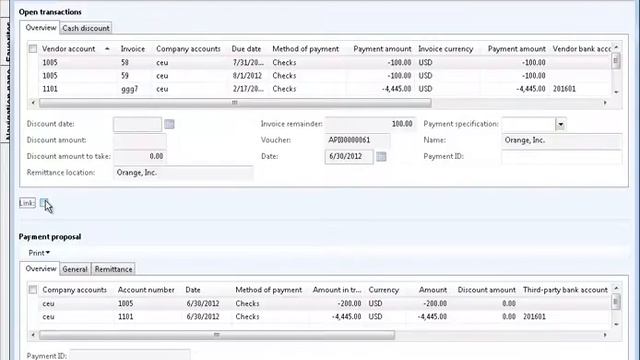Click the Company accounts header in Payment proposal
The height and width of the screenshot is (360, 640).
(x=74, y=290)
